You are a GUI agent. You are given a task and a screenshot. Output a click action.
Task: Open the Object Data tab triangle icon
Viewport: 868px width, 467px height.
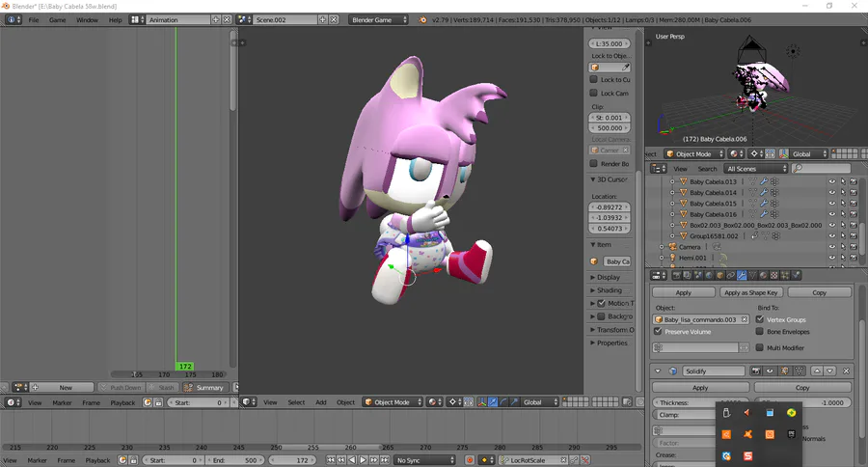[x=752, y=275]
